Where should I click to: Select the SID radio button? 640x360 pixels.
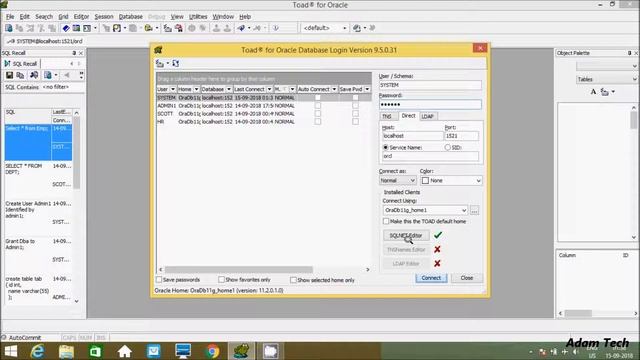[448, 147]
